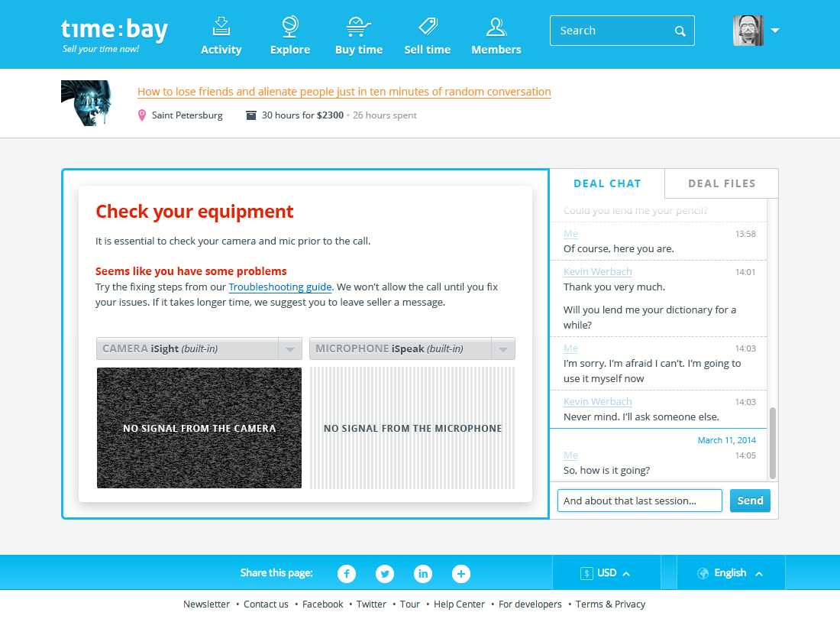Open the user avatar dropdown arrow
Viewport: 840px width, 619px height.
[x=774, y=31]
